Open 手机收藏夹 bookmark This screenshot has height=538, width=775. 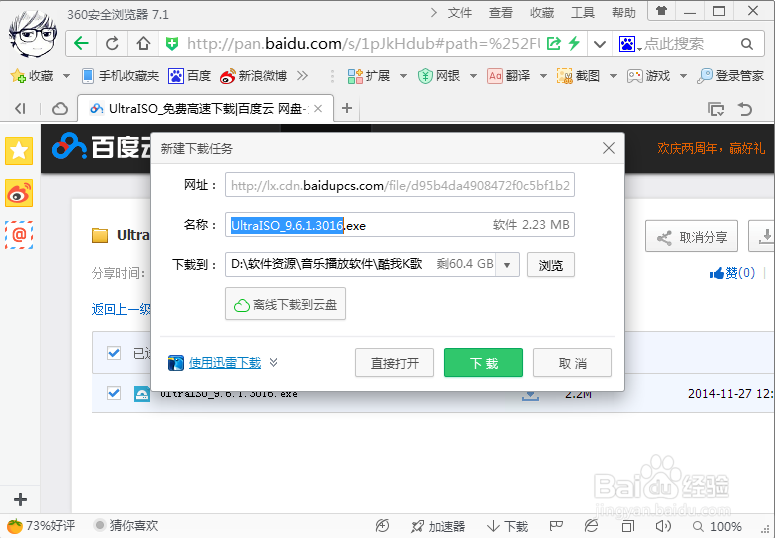click(121, 76)
